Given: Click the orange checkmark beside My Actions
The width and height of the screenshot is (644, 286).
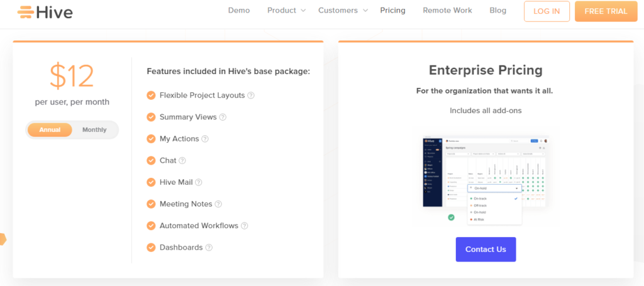Looking at the screenshot, I should click(151, 139).
